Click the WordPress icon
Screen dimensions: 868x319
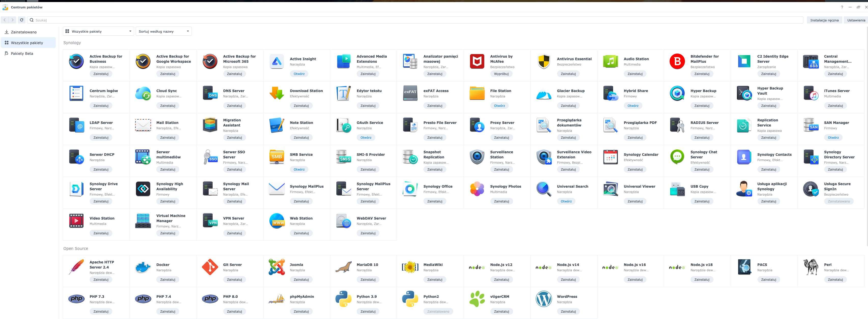[x=544, y=299]
